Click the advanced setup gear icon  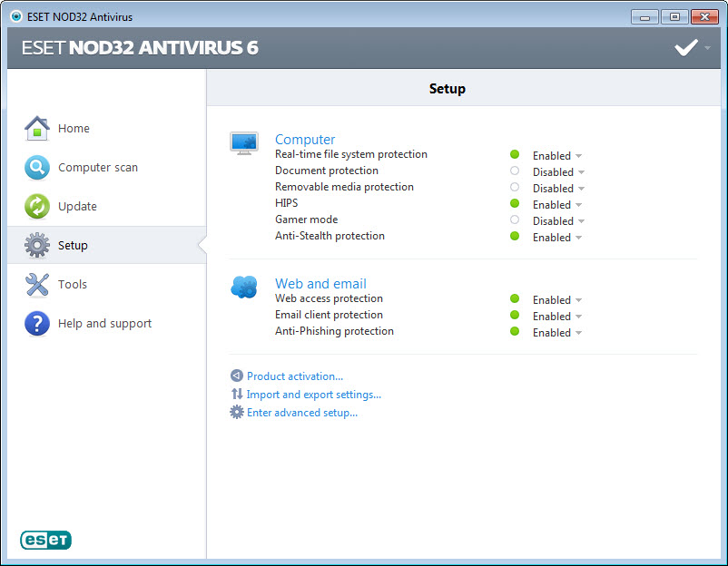pyautogui.click(x=237, y=412)
